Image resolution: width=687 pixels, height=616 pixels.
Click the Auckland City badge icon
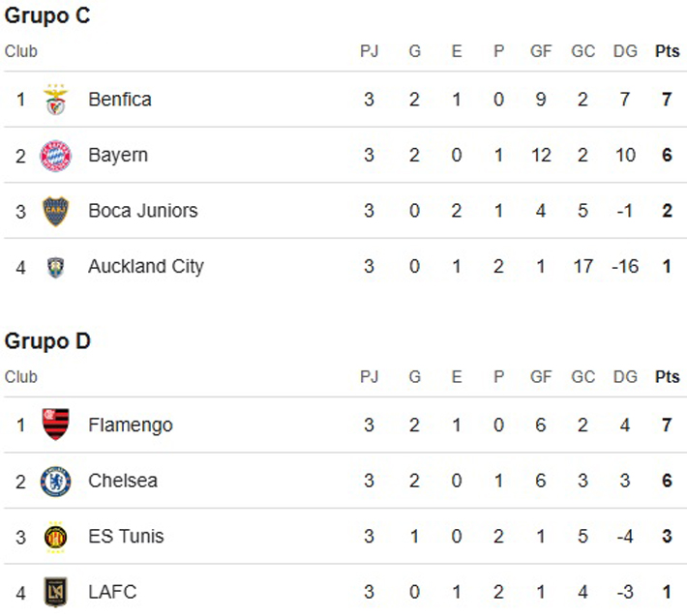(55, 267)
